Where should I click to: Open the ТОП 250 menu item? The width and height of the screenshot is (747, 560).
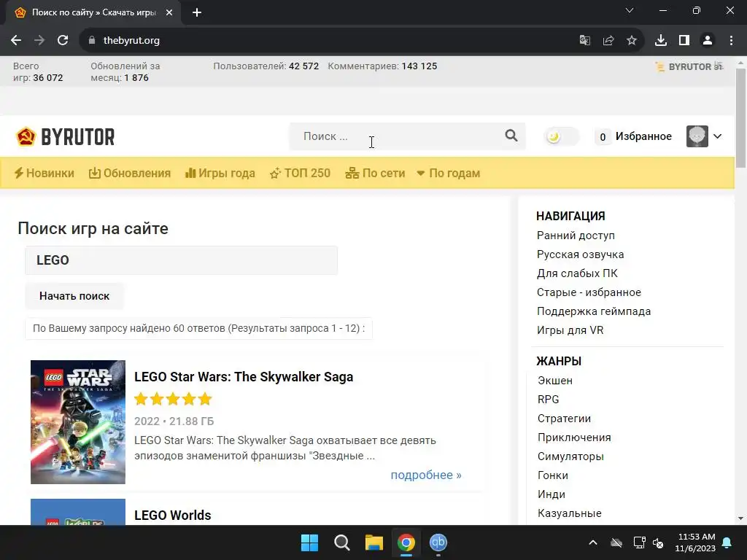click(300, 174)
